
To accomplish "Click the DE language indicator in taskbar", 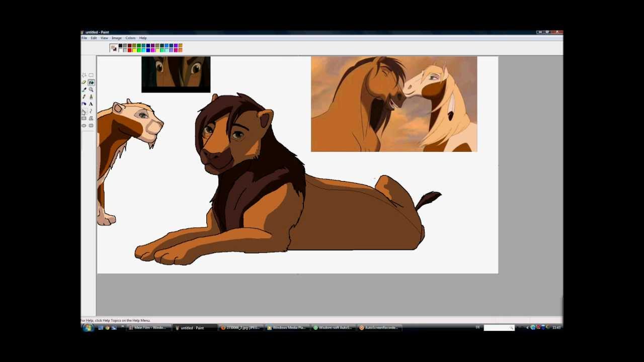I will 478,328.
